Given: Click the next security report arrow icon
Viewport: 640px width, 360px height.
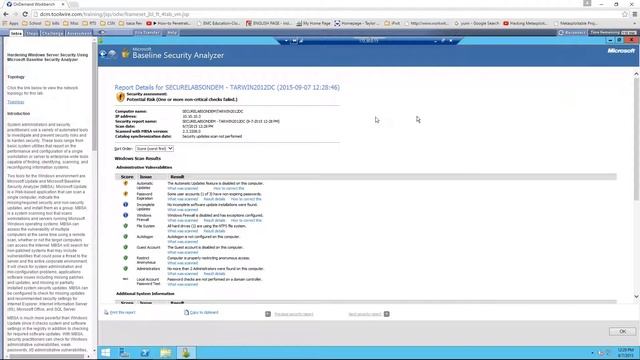Looking at the screenshot, I should 387,314.
